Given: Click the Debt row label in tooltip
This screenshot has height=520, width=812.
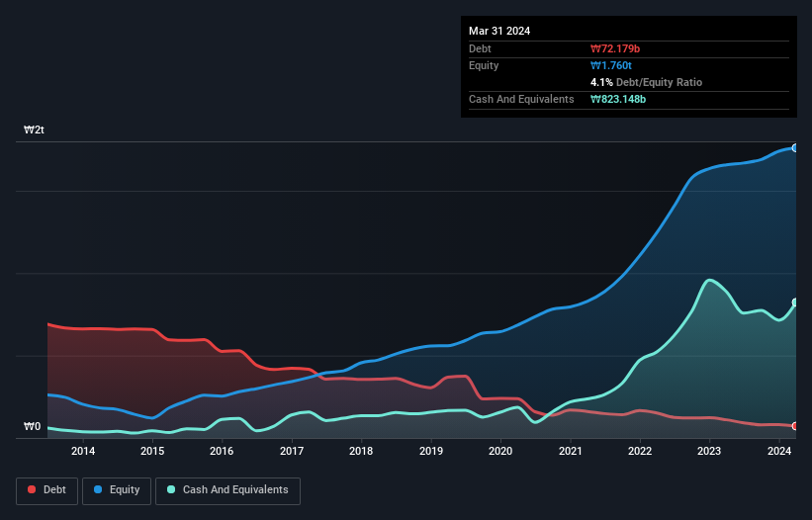Looking at the screenshot, I should coord(480,48).
